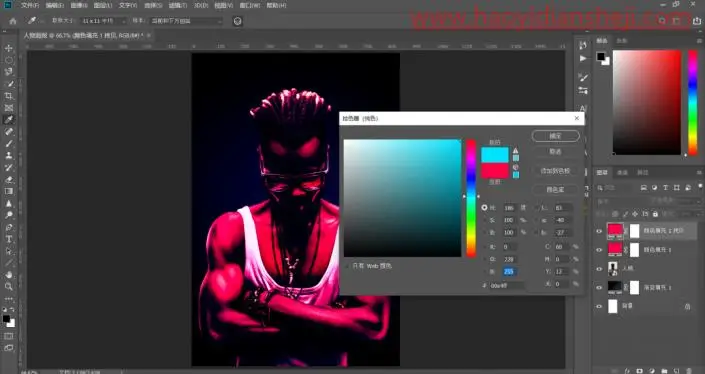The image size is (705, 374).
Task: Hide the top Color Fill copy layer
Action: tap(599, 231)
